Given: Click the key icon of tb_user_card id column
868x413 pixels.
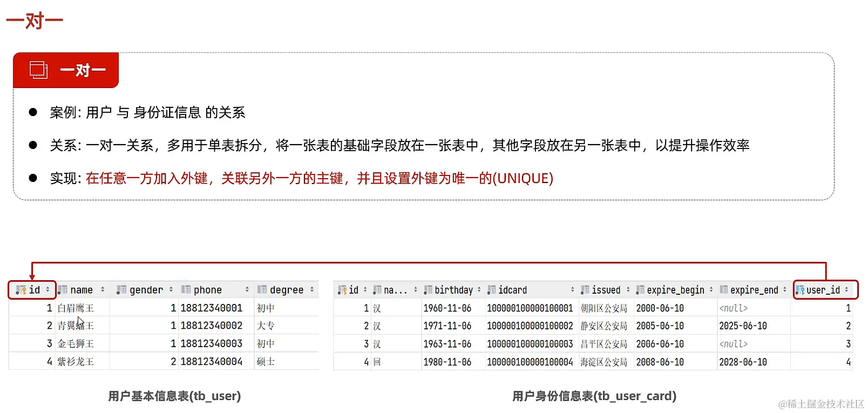Looking at the screenshot, I should click(342, 290).
